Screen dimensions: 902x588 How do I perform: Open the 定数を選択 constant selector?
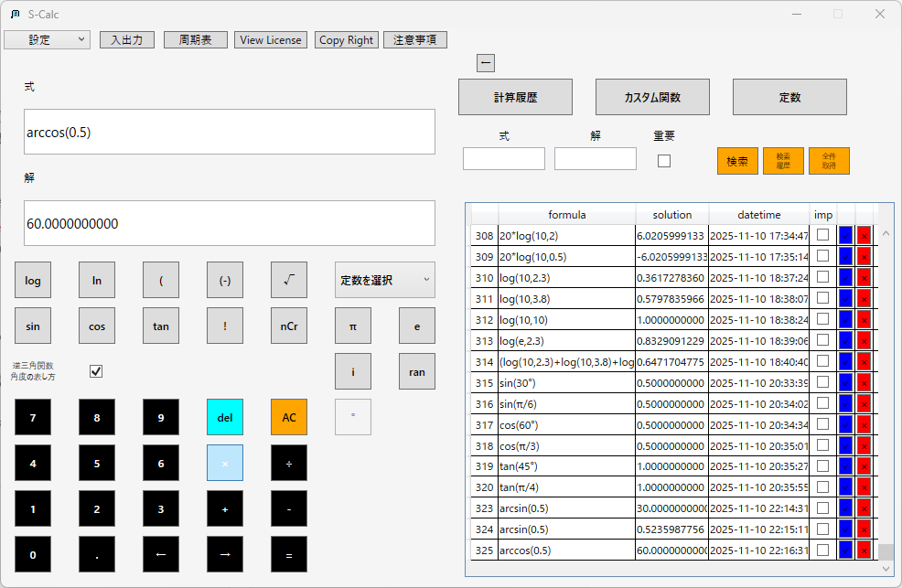384,280
